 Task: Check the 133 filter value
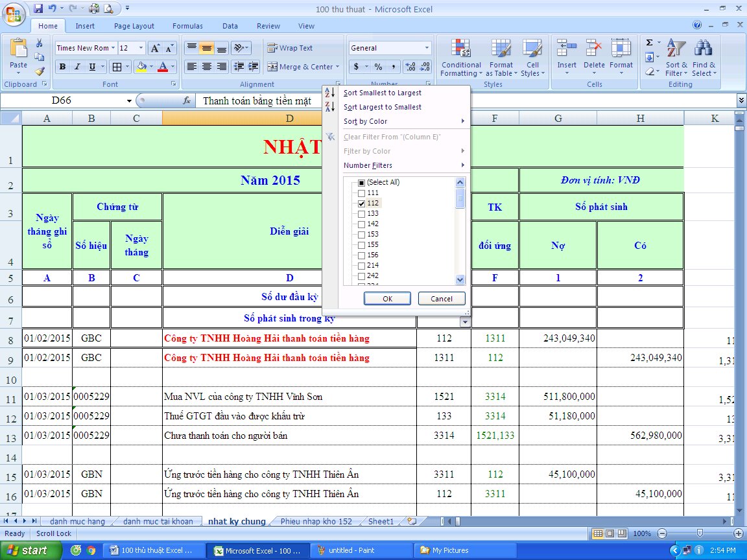[362, 213]
